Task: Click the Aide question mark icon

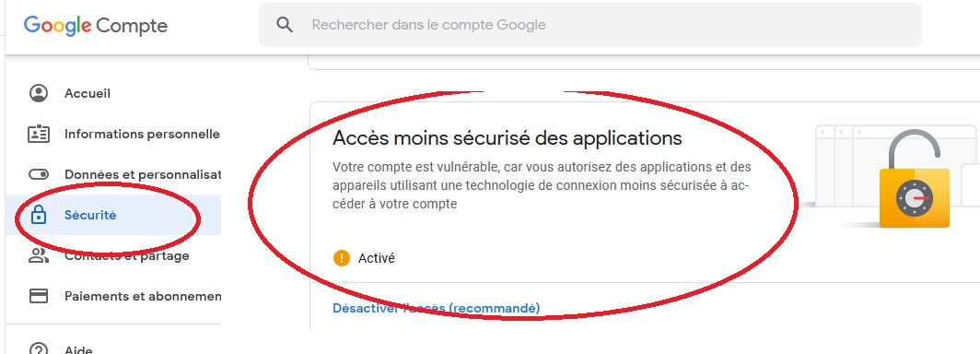Action: [39, 348]
